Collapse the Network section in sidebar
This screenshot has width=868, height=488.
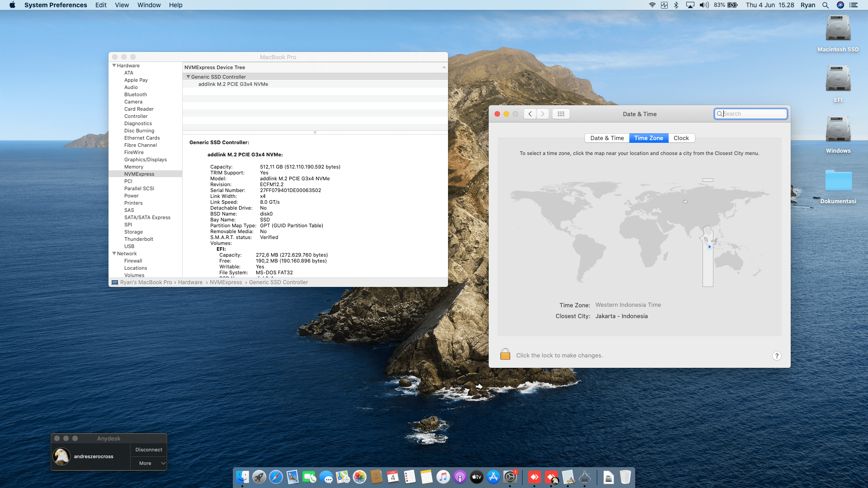114,253
